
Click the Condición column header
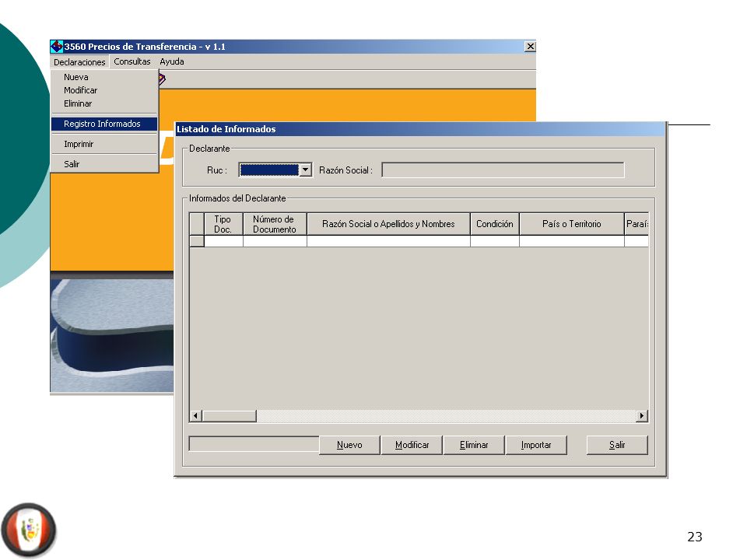(495, 224)
